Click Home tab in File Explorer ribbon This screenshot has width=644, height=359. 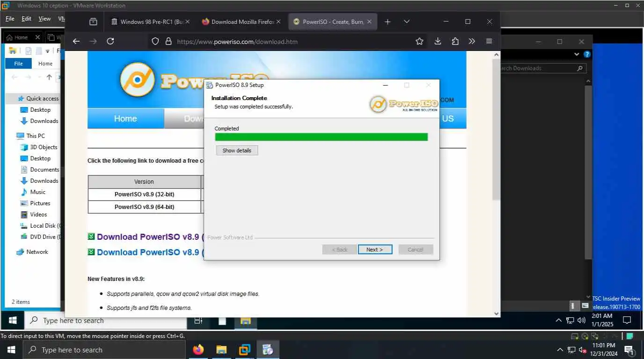point(45,64)
